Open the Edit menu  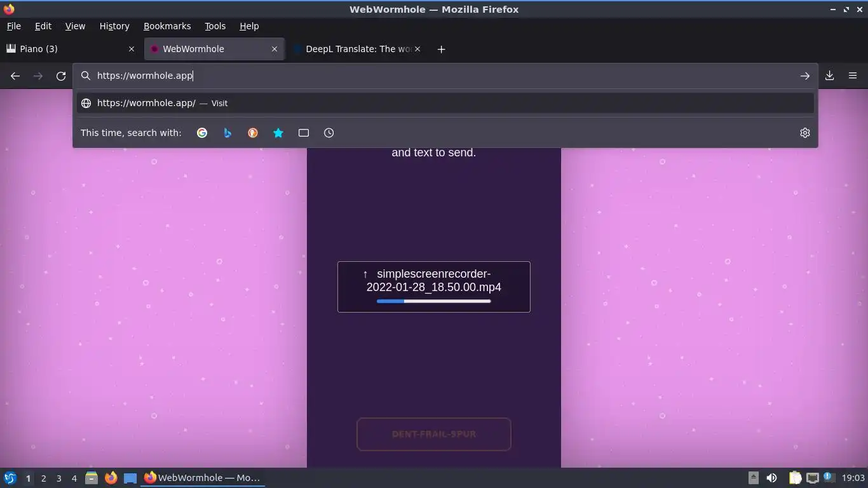43,26
